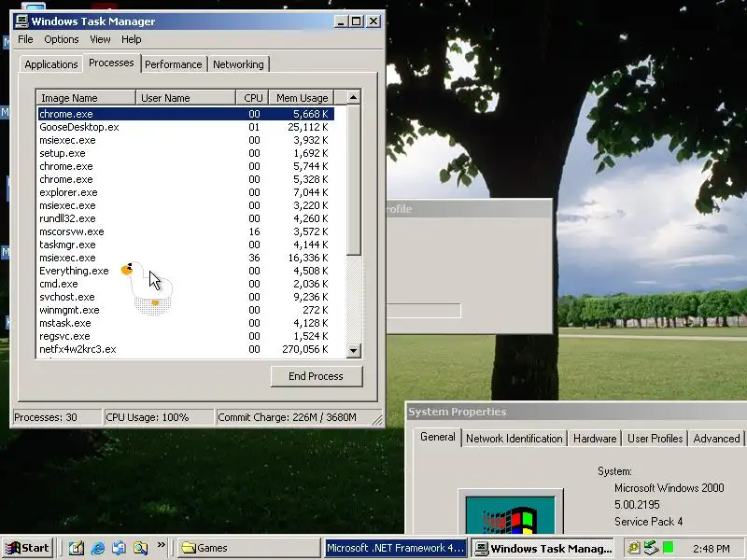
Task: Select the Processes tab
Action: (x=111, y=63)
